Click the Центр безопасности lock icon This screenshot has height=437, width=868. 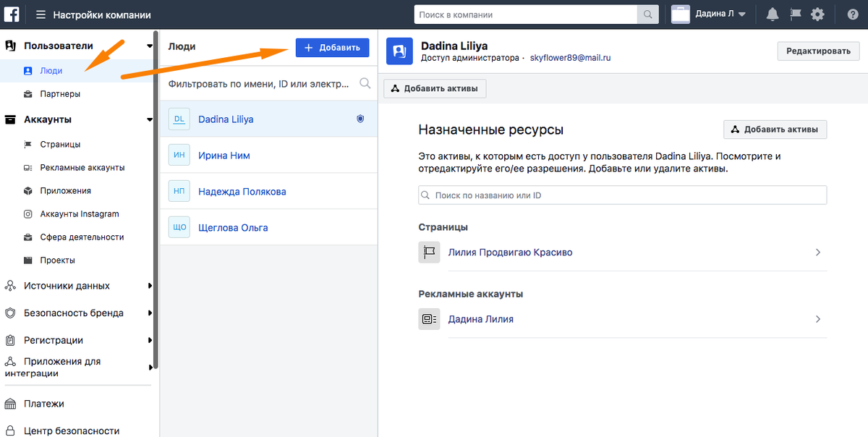[x=10, y=430]
